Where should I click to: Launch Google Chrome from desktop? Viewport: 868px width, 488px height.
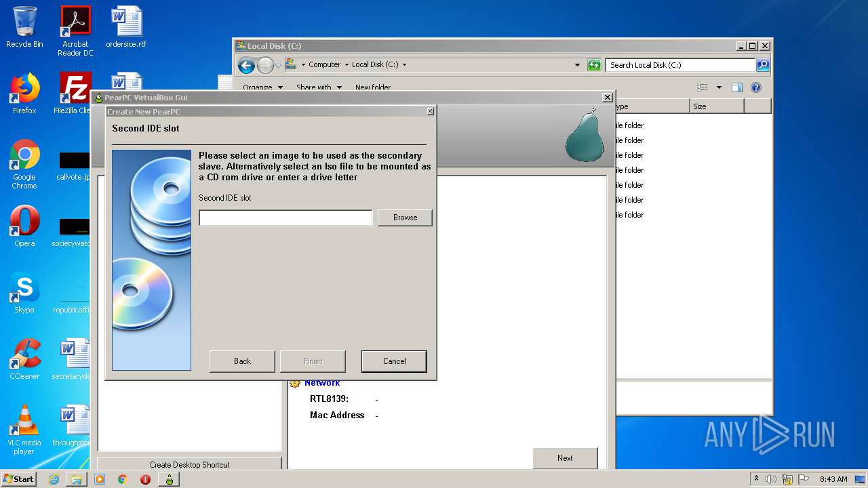click(24, 164)
